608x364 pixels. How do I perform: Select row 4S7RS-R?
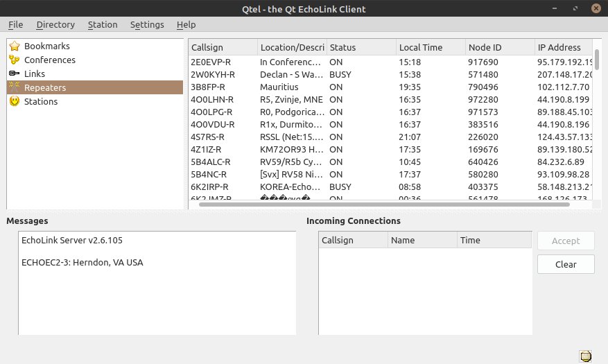pos(390,137)
